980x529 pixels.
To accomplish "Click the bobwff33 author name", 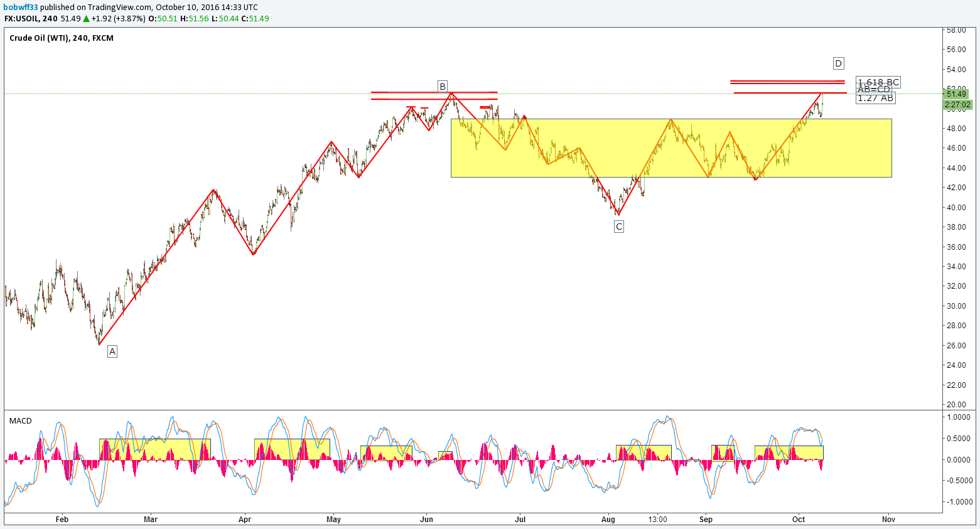I will [x=21, y=8].
